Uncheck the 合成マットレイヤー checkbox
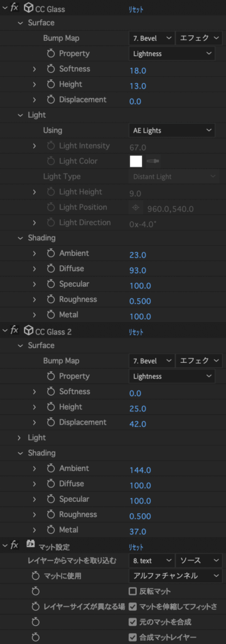The width and height of the screenshot is (226, 644). 132,638
